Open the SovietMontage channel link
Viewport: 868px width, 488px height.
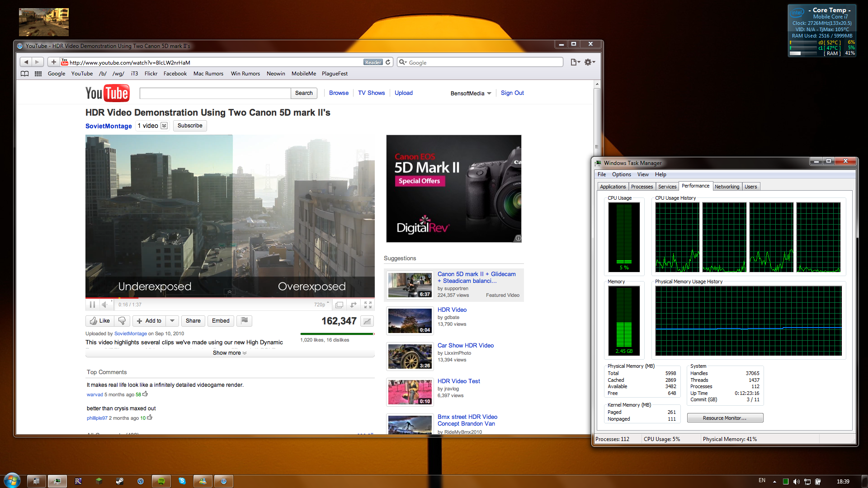(108, 126)
